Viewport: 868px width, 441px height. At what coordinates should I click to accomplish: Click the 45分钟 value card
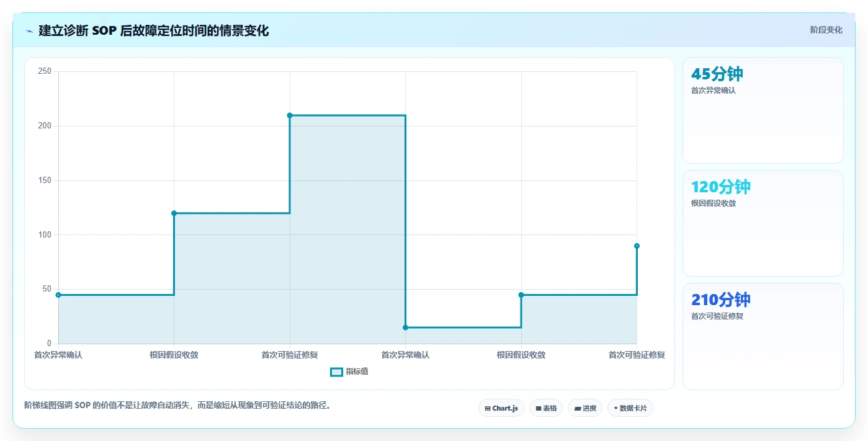click(x=763, y=110)
